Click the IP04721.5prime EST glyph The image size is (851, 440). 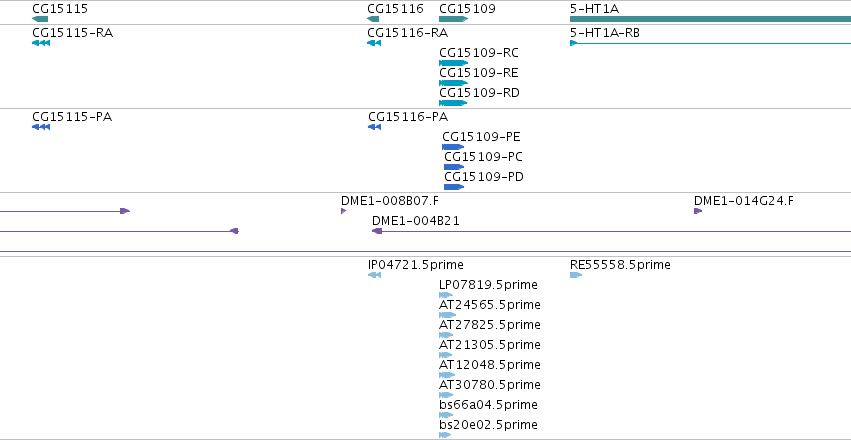374,275
